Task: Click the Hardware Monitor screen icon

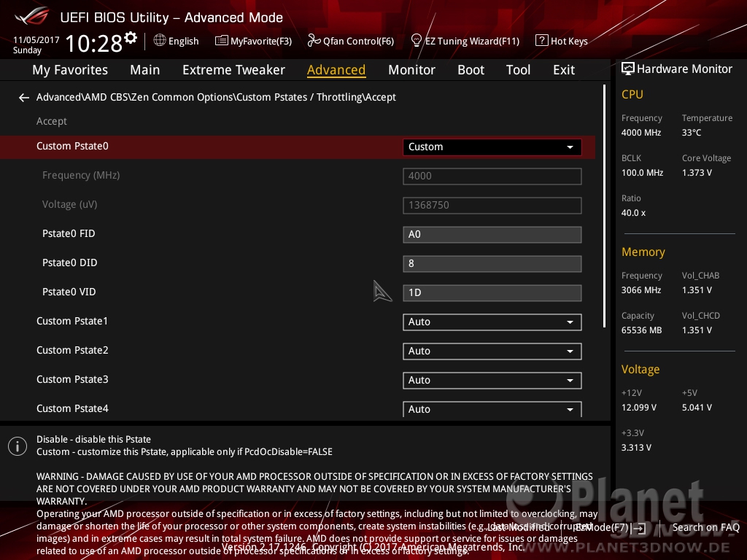Action: tap(628, 69)
